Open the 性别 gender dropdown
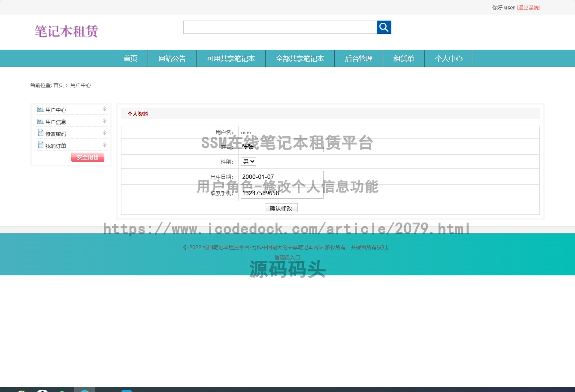 tap(248, 162)
